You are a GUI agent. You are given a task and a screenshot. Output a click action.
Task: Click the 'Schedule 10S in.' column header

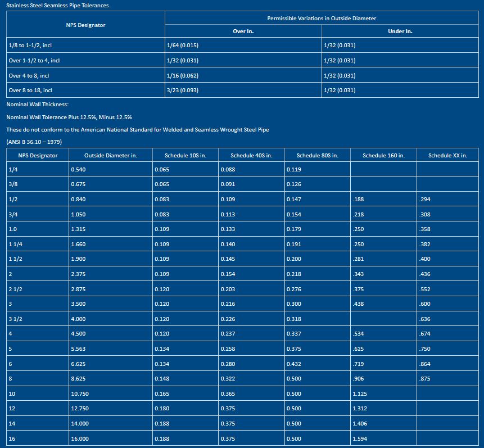(x=185, y=155)
